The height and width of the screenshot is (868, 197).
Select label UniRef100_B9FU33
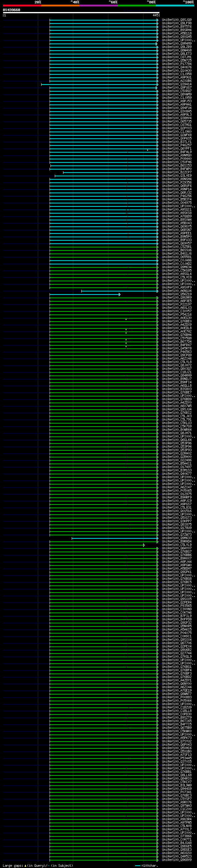click(177, 240)
